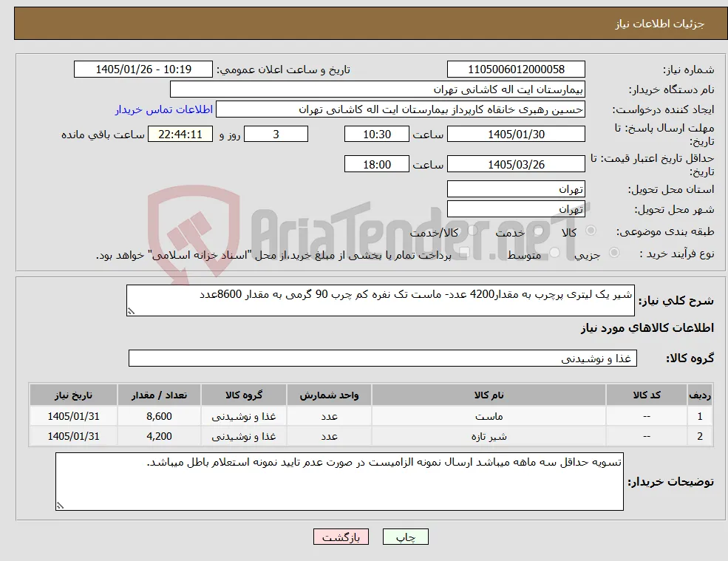Click the price validity date 1405/03/26
728x561 pixels.
point(516,164)
